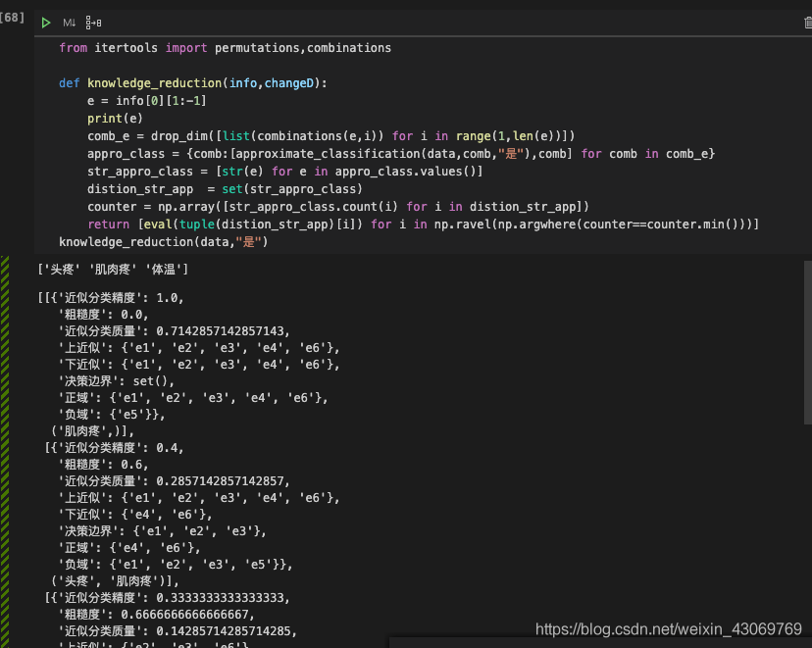Click output '粗糙度': 0.6
The height and width of the screenshot is (648, 812).
104,465
